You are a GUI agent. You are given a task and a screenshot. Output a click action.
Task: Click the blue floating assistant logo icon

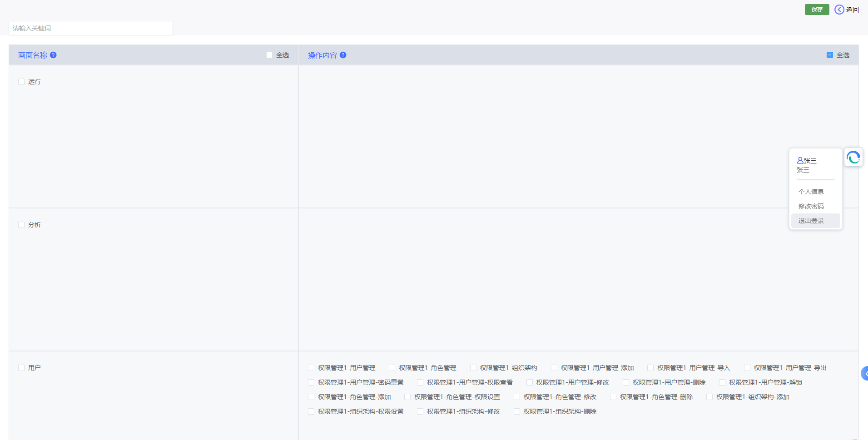click(853, 158)
